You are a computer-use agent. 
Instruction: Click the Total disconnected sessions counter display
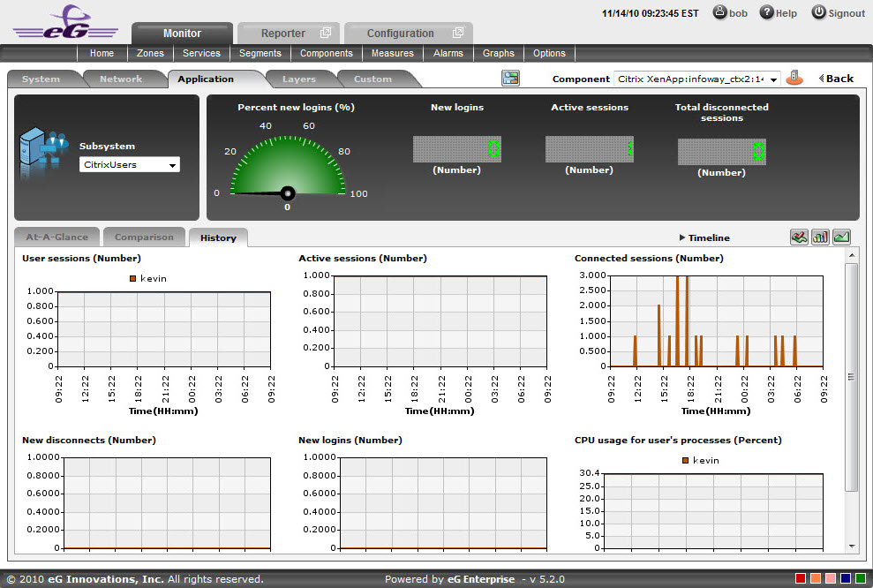721,152
